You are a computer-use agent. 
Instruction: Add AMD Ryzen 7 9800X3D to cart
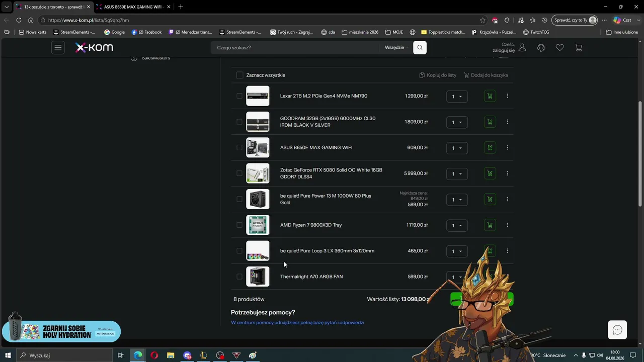(490, 225)
